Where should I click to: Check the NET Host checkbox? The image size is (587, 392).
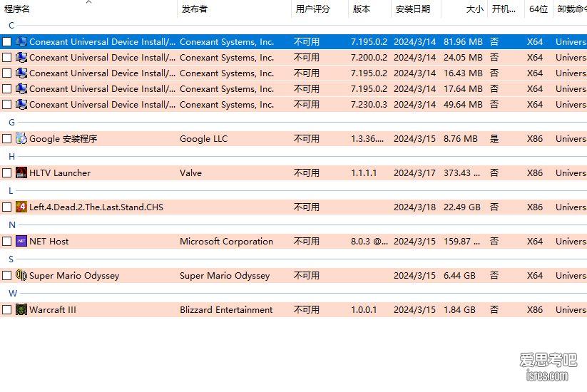click(x=6, y=242)
